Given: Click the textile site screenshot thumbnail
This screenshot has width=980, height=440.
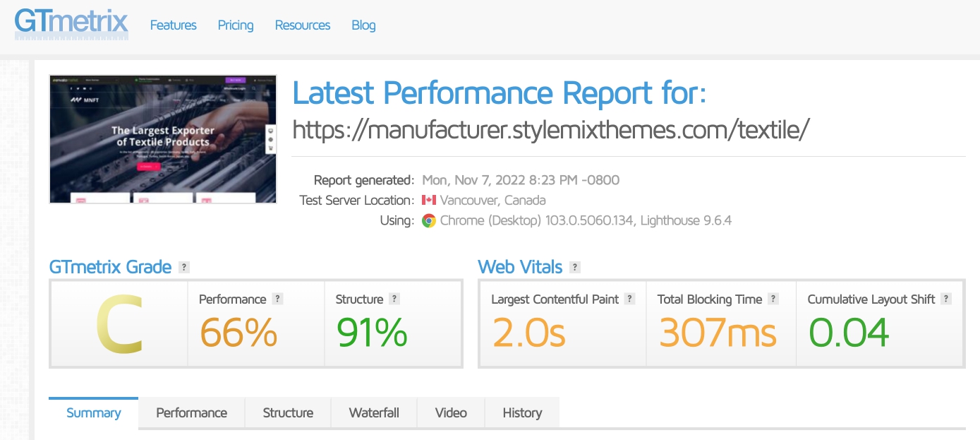Looking at the screenshot, I should [163, 139].
